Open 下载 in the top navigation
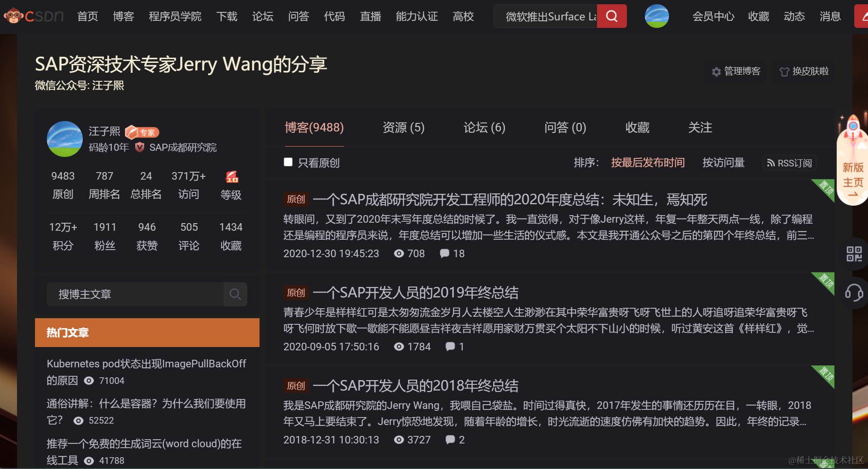Screen dimensions: 868x469 [x=227, y=17]
